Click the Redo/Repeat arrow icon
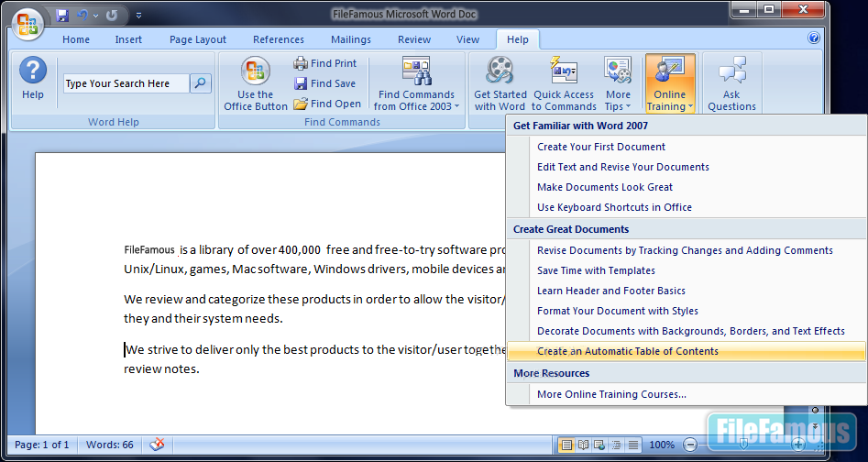This screenshot has height=462, width=868. (x=113, y=15)
